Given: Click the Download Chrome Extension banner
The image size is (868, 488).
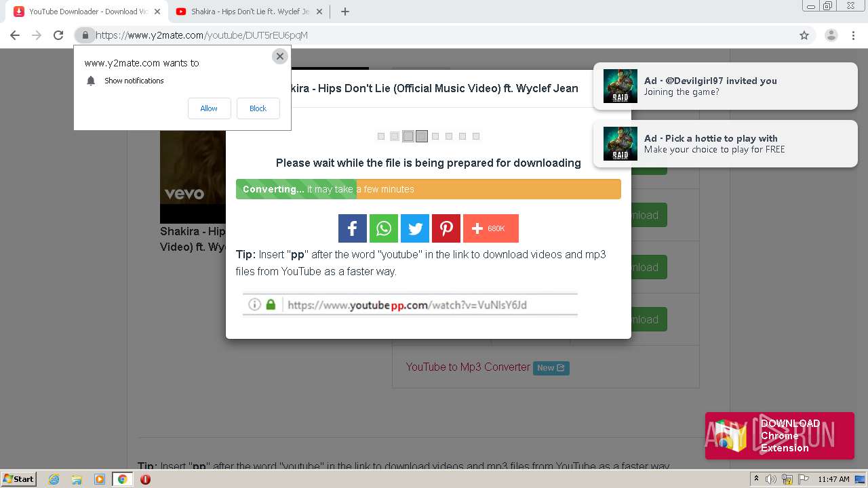Looking at the screenshot, I should [x=780, y=436].
